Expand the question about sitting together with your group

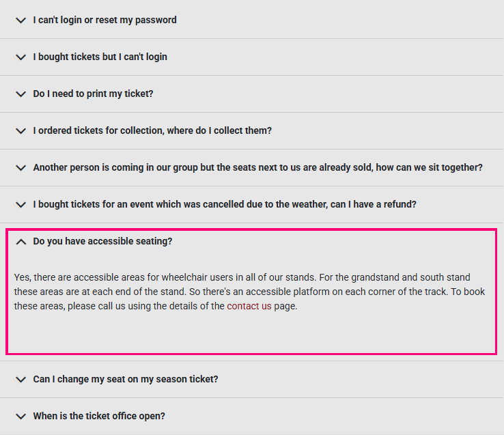pos(257,167)
